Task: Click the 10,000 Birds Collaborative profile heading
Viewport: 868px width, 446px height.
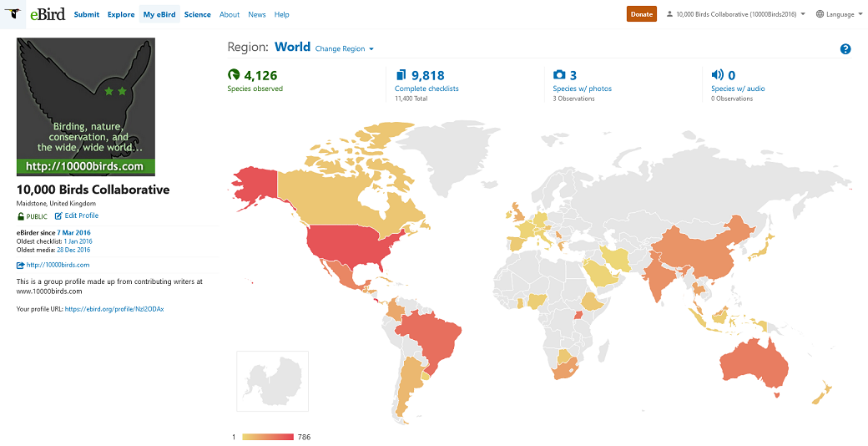Action: pos(93,190)
